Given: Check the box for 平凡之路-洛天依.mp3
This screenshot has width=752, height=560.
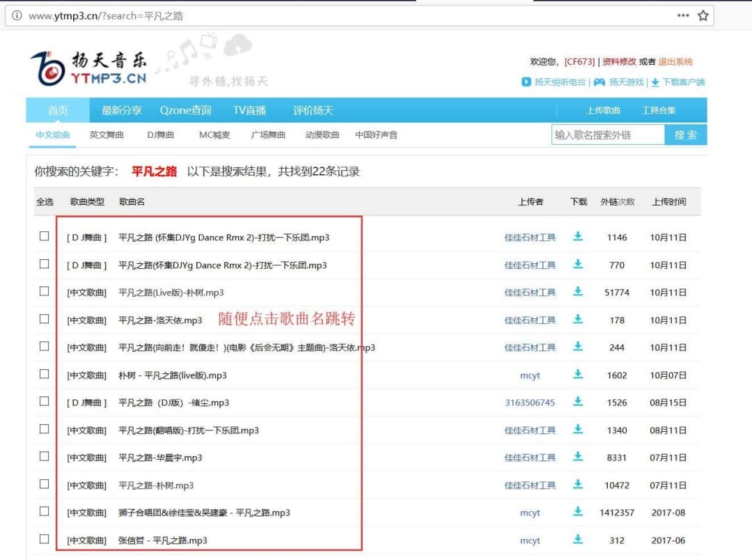Looking at the screenshot, I should point(44,320).
